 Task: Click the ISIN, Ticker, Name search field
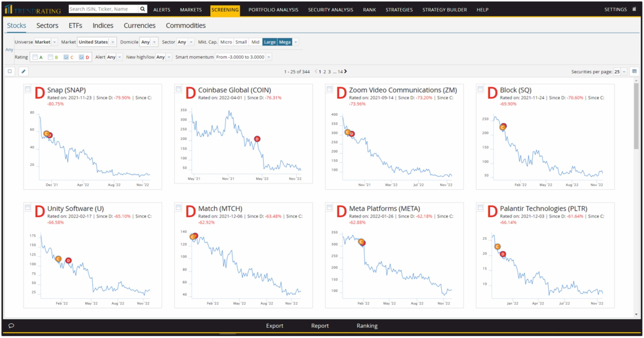click(x=103, y=9)
